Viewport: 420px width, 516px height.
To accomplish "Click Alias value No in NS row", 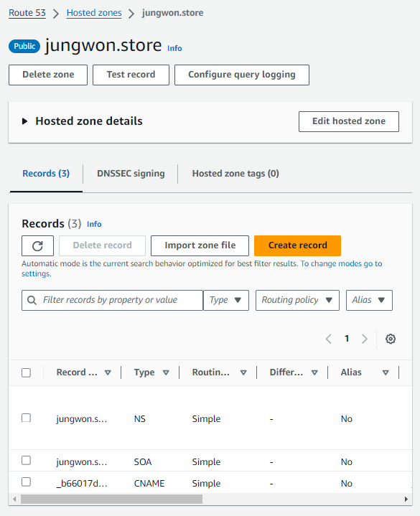I will [x=347, y=419].
